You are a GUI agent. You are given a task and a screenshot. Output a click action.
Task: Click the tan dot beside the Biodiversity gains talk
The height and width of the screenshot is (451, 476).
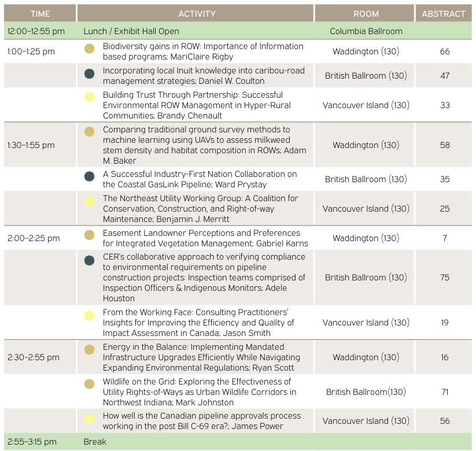click(90, 49)
